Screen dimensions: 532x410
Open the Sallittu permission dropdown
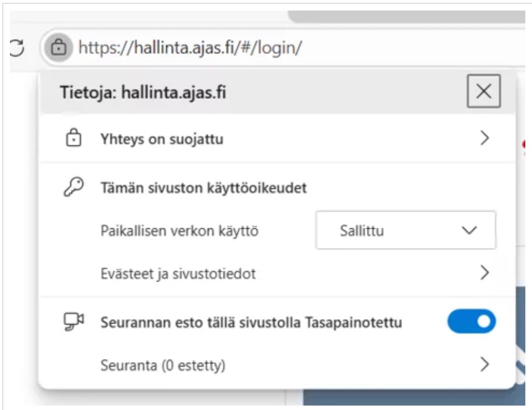pos(405,230)
